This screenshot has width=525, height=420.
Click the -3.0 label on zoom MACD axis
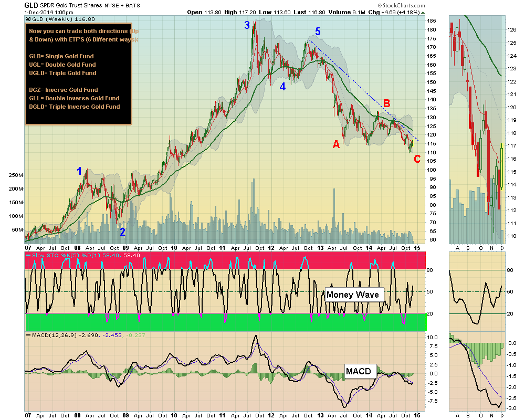512,408
